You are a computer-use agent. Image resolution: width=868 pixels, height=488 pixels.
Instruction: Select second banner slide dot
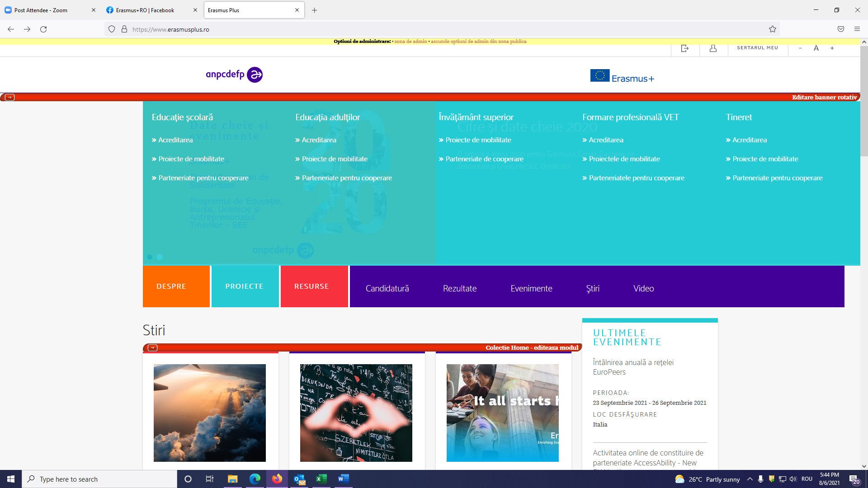coord(160,257)
